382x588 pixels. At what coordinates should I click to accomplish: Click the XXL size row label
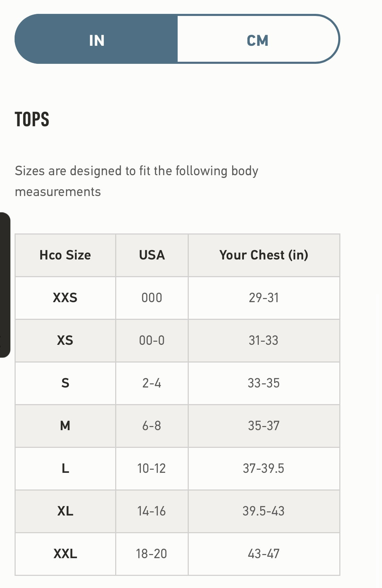point(65,554)
